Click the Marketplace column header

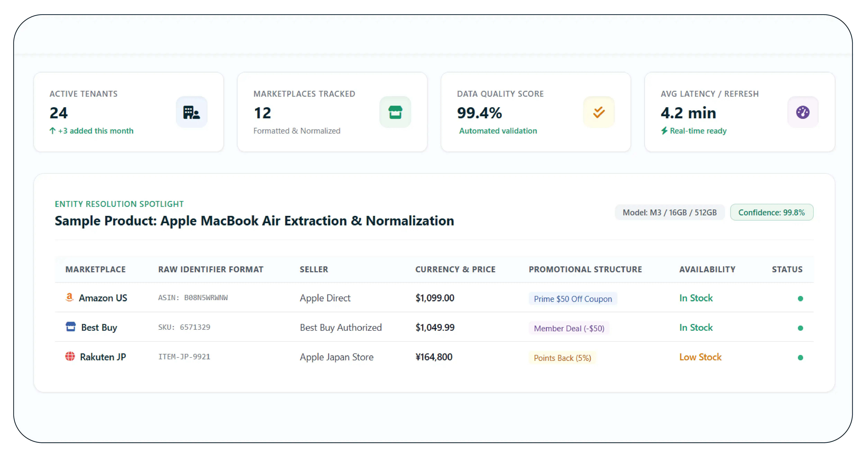[x=96, y=269]
